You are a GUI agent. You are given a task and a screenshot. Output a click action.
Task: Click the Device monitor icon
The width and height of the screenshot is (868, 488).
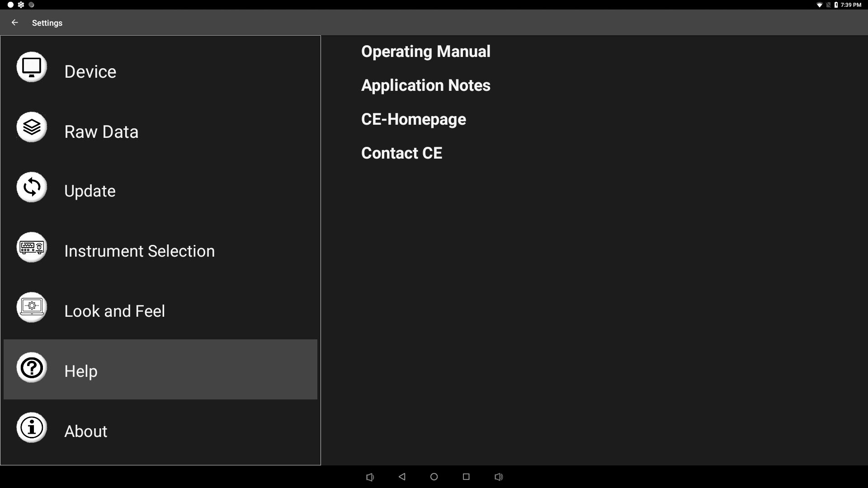(x=32, y=67)
